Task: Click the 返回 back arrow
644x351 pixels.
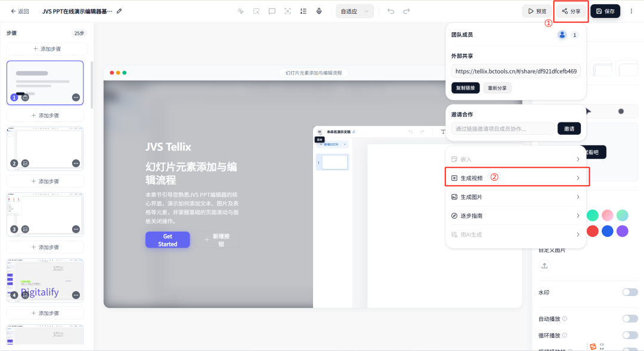Action: tap(13, 11)
